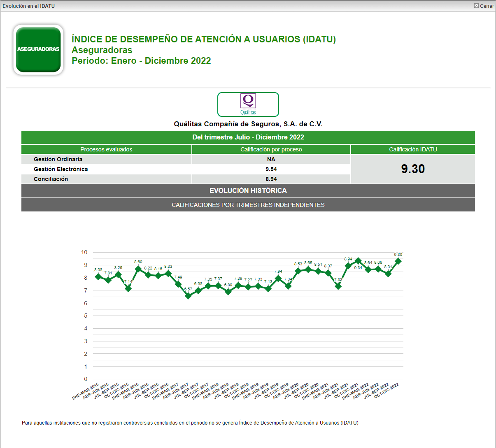Screen dimensions: 496x448
Task: Click the ENE-MAR-2015 axis label
Action: tap(85, 391)
